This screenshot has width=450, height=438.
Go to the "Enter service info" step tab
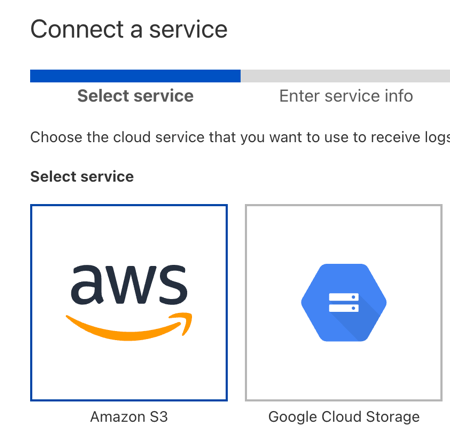coord(346,96)
